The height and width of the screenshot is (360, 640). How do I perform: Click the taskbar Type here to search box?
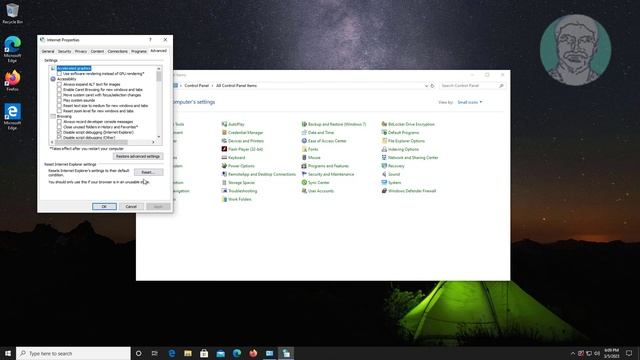73,353
